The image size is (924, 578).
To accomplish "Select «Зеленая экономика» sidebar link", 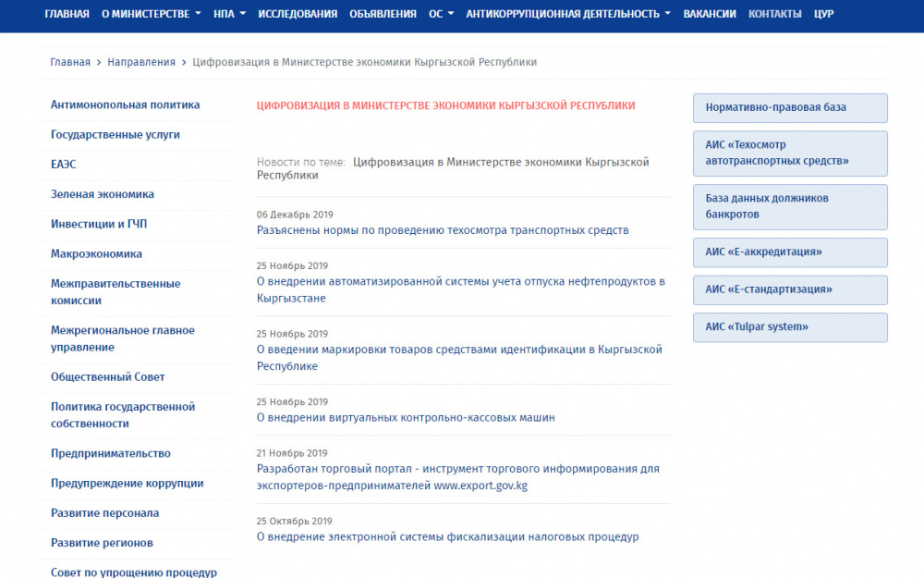I will pos(103,194).
